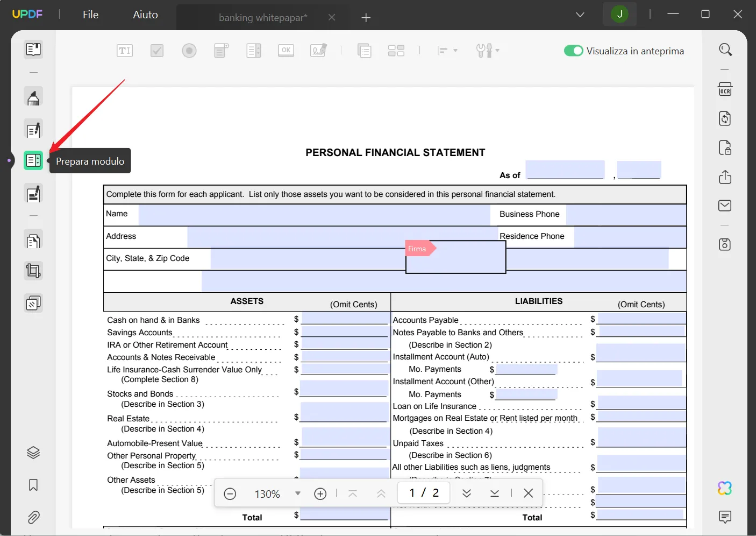Open the OCR tool in right sidebar
The image size is (756, 536).
[x=725, y=89]
